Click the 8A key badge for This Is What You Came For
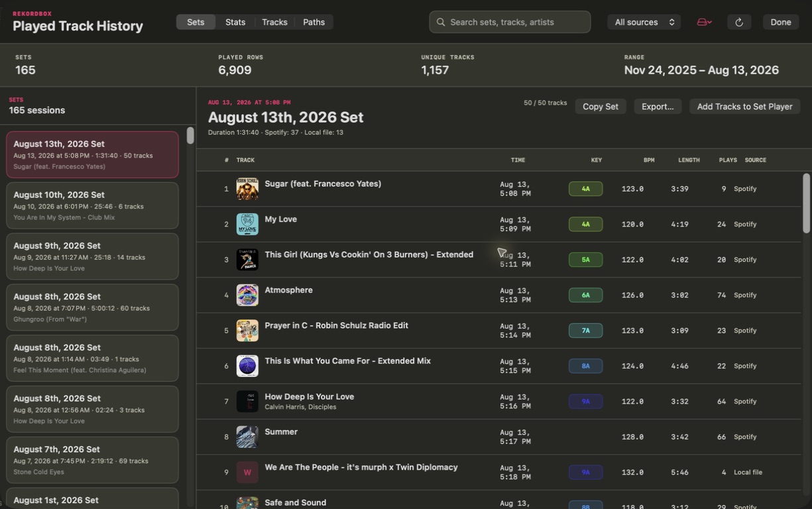Screen dimensions: 812x509 pyautogui.click(x=585, y=366)
